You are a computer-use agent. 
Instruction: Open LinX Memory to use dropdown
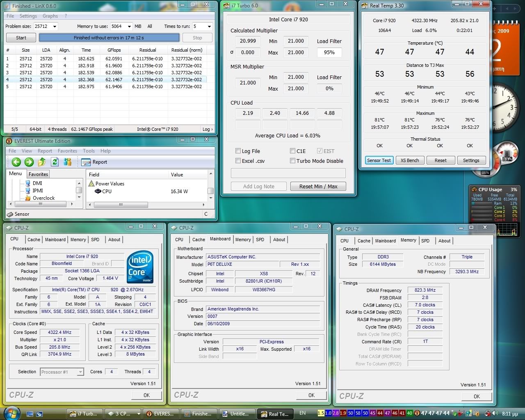pyautogui.click(x=129, y=26)
